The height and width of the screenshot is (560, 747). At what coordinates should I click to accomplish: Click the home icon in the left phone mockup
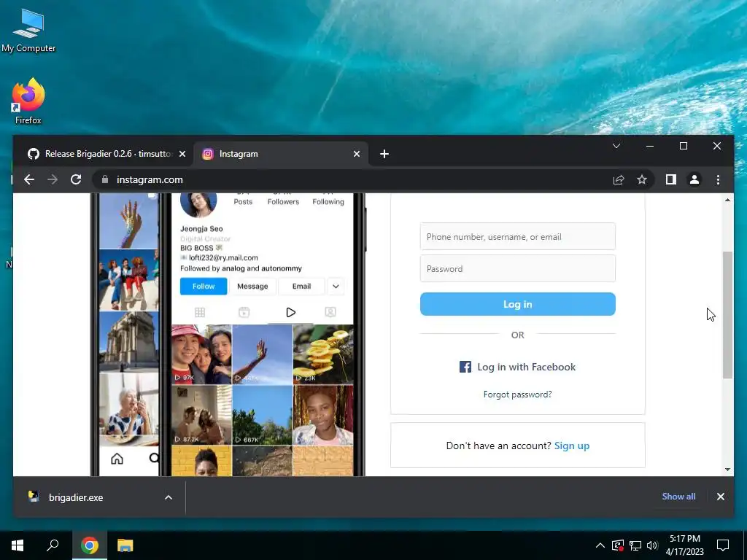(x=117, y=458)
